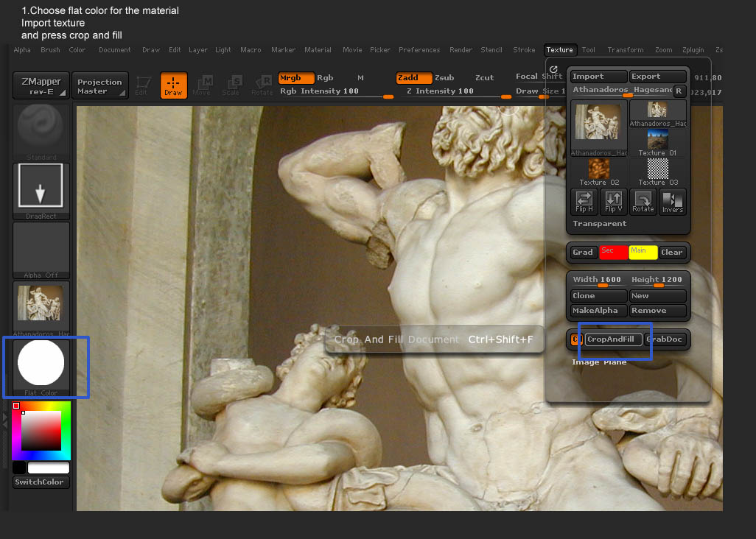The height and width of the screenshot is (539, 756).
Task: Click the Export texture button
Action: click(658, 77)
